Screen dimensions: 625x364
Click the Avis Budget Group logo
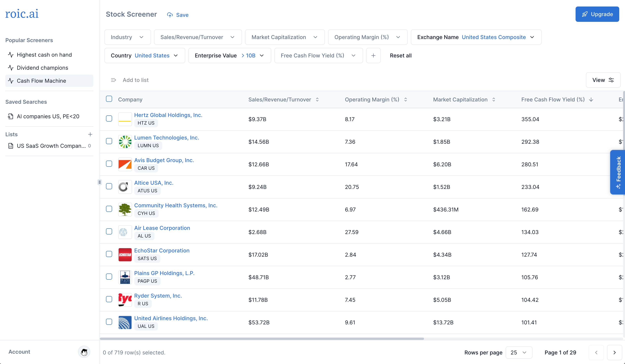pos(125,164)
